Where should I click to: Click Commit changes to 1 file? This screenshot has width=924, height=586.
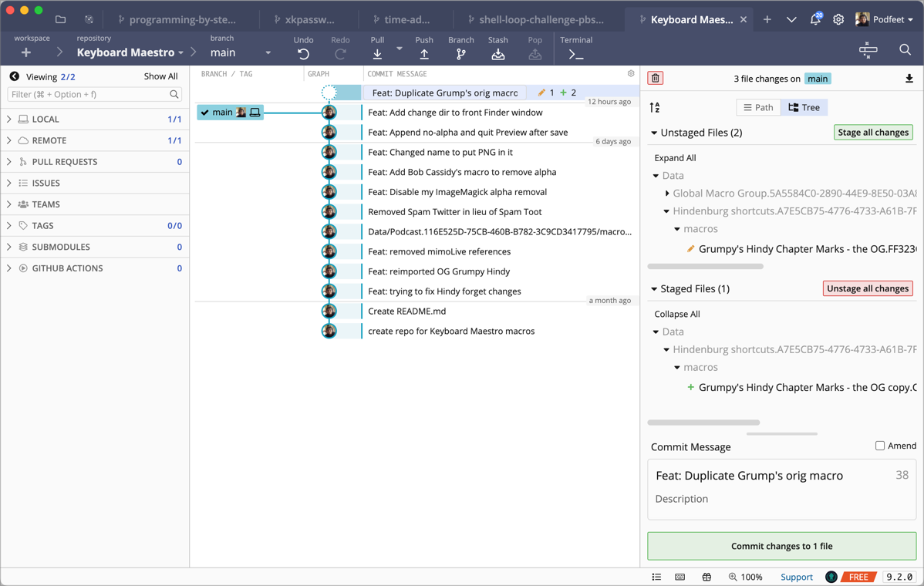click(781, 546)
